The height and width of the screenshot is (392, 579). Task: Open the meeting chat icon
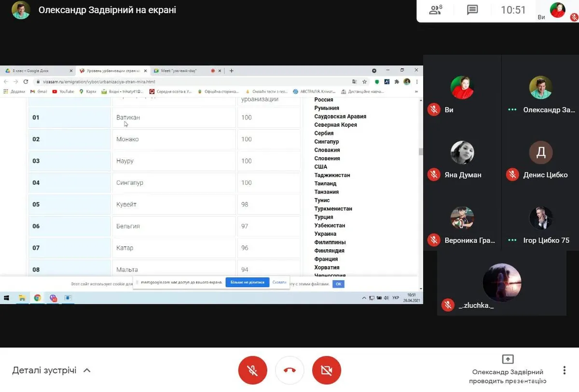(x=472, y=10)
